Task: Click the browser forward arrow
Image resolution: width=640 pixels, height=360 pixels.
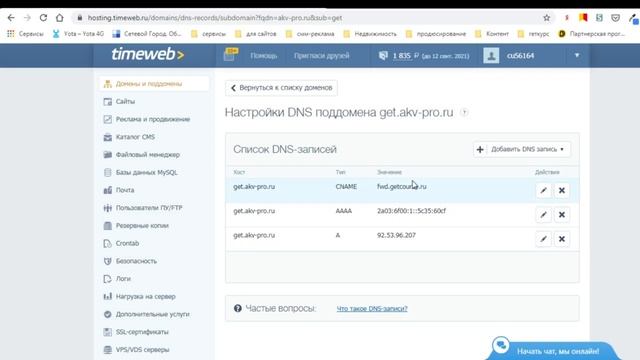Action: point(27,18)
